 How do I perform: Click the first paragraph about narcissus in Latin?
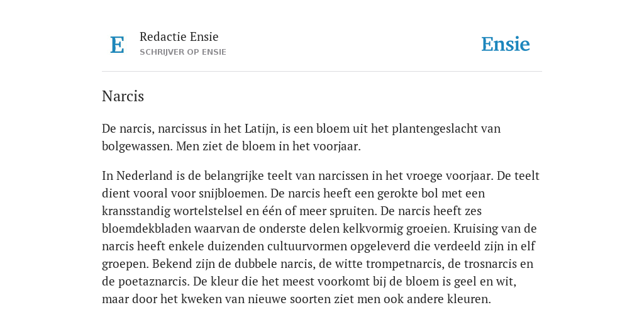[x=301, y=137]
